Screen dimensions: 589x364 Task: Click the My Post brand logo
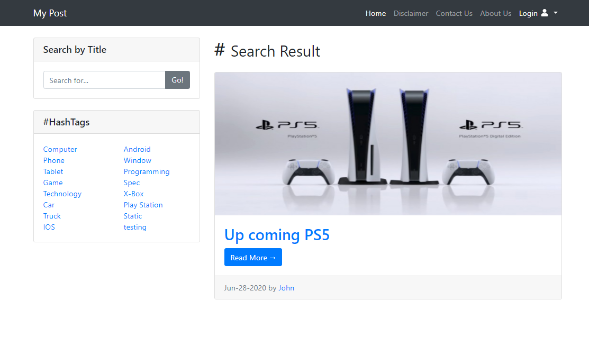50,13
